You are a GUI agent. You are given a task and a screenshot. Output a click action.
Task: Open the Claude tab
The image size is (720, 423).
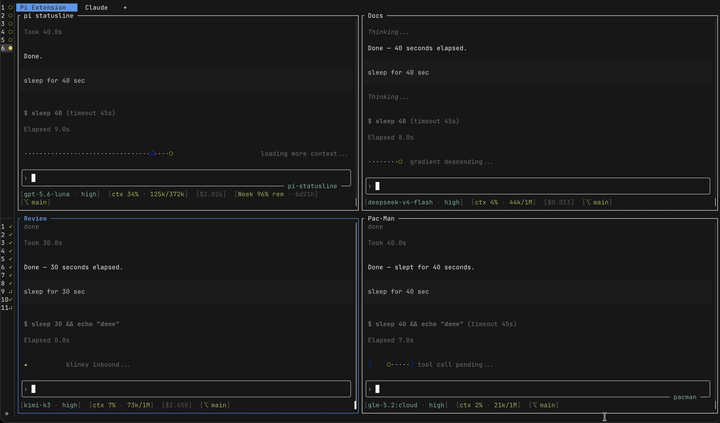tap(96, 7)
